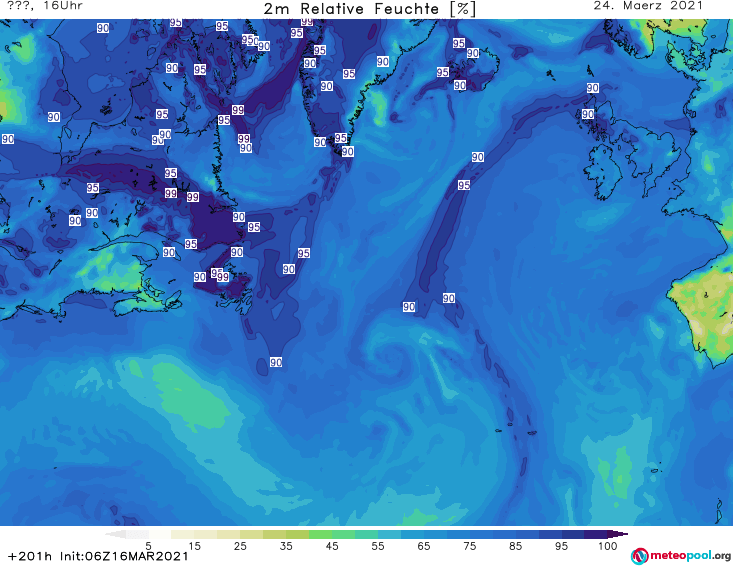Click the '65' legend tick label
The width and height of the screenshot is (733, 566).
(x=424, y=546)
